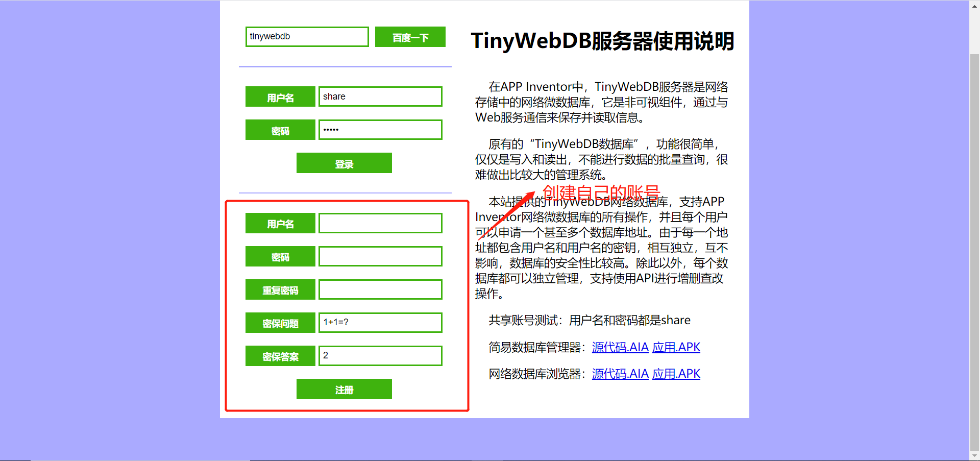Click the 注册 register button
This screenshot has height=461, width=980.
tap(344, 389)
